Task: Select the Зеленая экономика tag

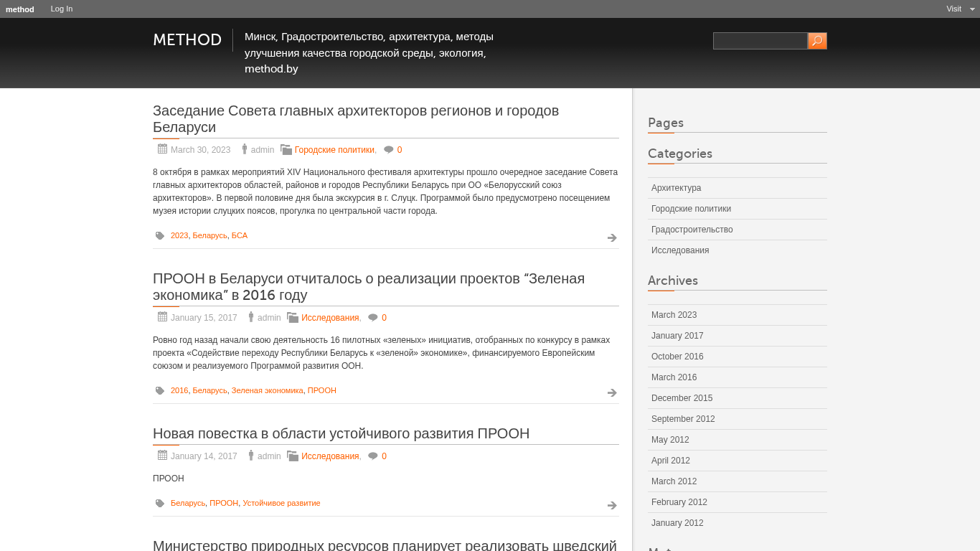Action: click(268, 390)
